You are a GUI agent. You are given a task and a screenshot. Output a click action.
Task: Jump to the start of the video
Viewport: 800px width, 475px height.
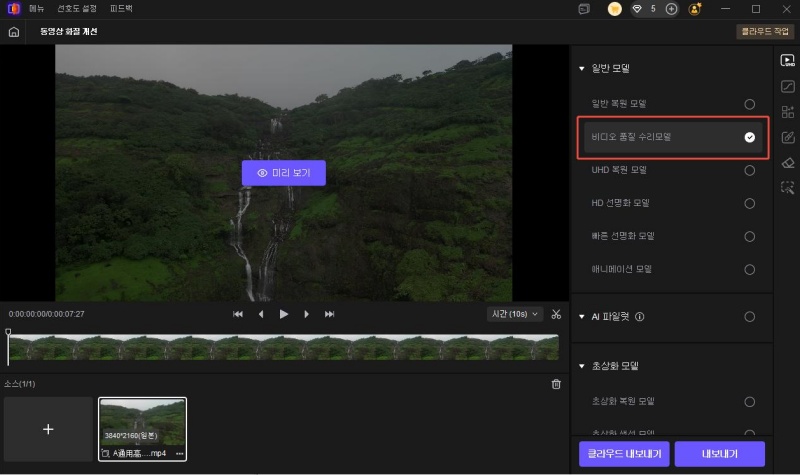tap(238, 314)
